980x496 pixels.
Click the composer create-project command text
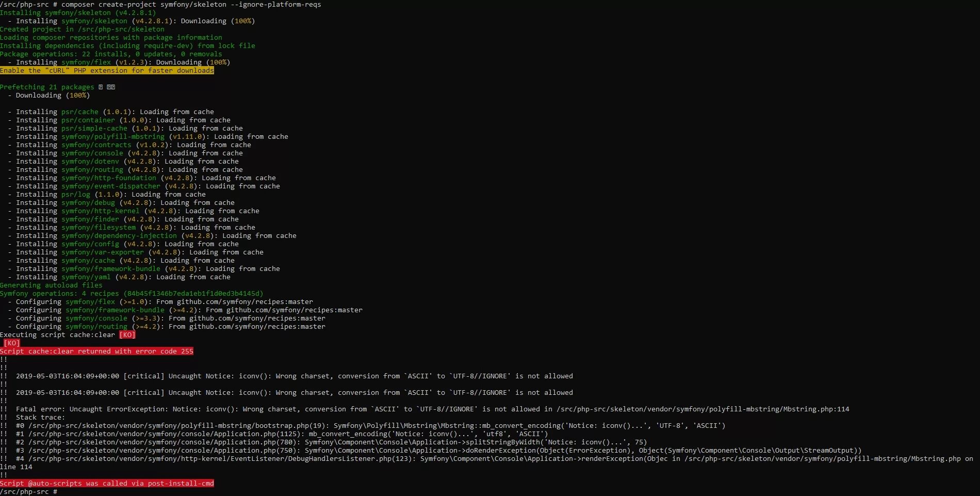point(191,4)
